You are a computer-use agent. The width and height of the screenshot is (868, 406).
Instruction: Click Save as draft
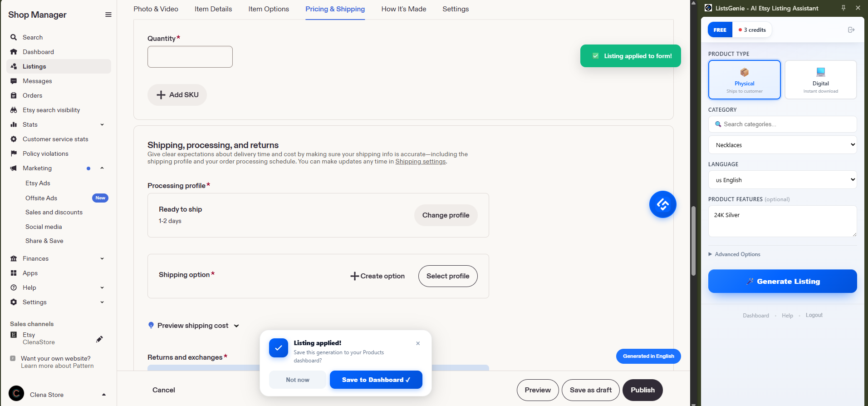(x=590, y=390)
